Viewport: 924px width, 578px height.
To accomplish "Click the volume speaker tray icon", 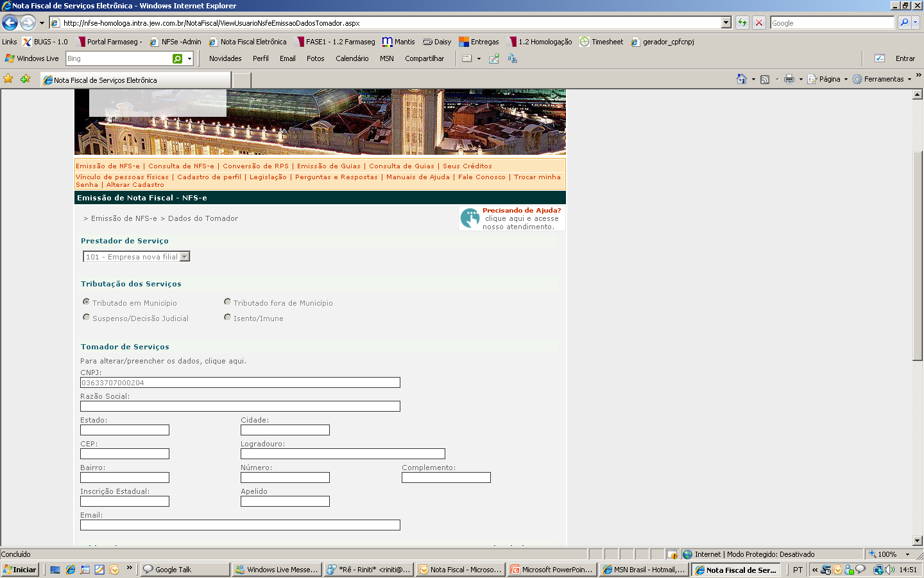I will tap(889, 570).
